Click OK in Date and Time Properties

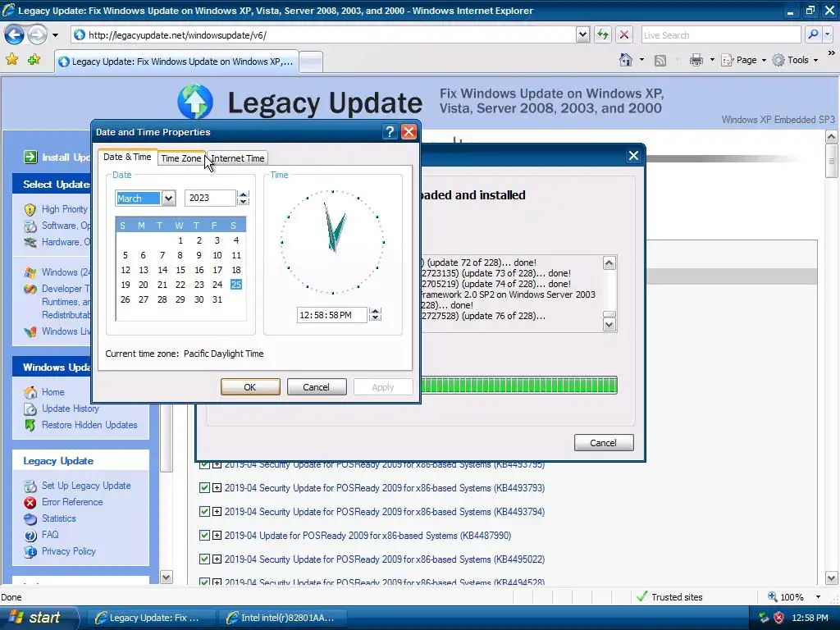pyautogui.click(x=250, y=387)
